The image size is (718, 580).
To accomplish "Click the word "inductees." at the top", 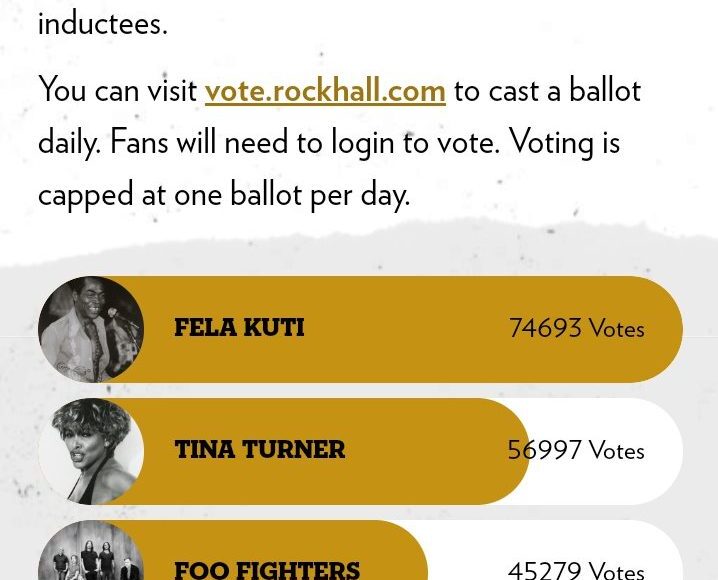I will (x=102, y=23).
